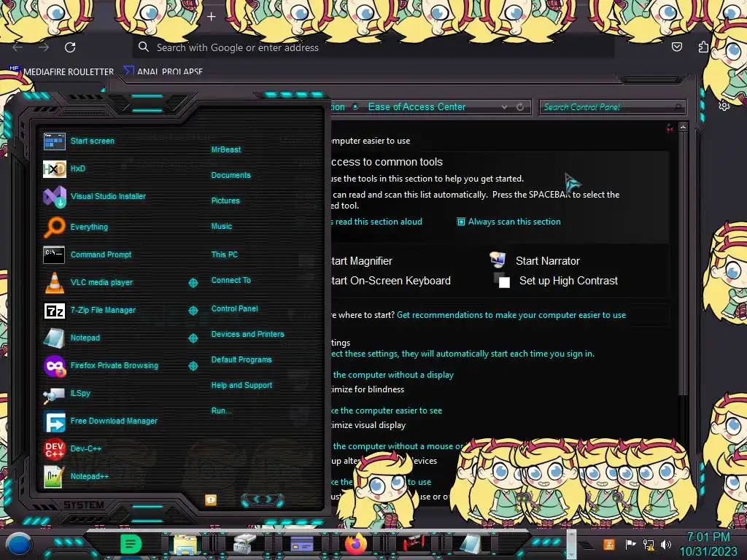Open the green chat app on taskbar
The image size is (747, 560).
point(131,544)
